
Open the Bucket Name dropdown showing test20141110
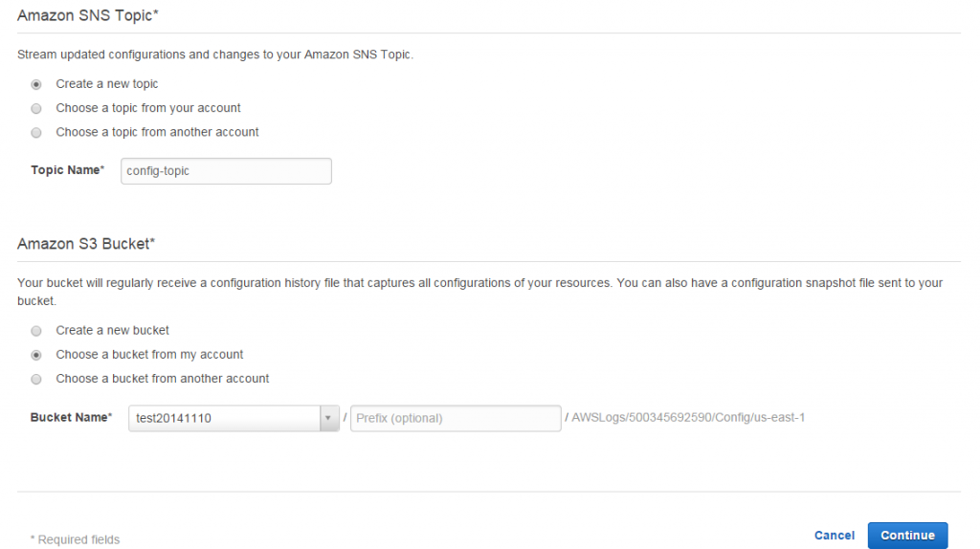click(x=234, y=419)
